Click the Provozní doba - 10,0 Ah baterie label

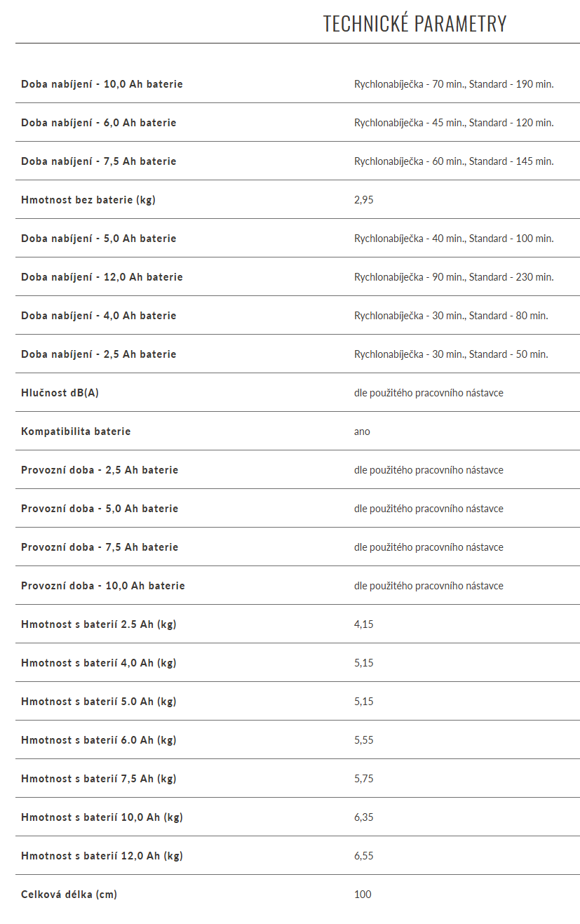point(103,586)
